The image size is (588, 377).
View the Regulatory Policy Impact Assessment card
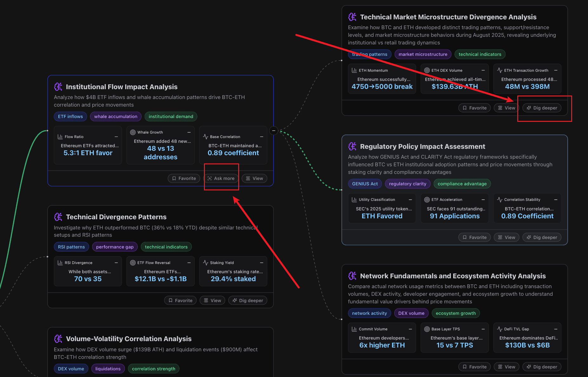tap(506, 237)
